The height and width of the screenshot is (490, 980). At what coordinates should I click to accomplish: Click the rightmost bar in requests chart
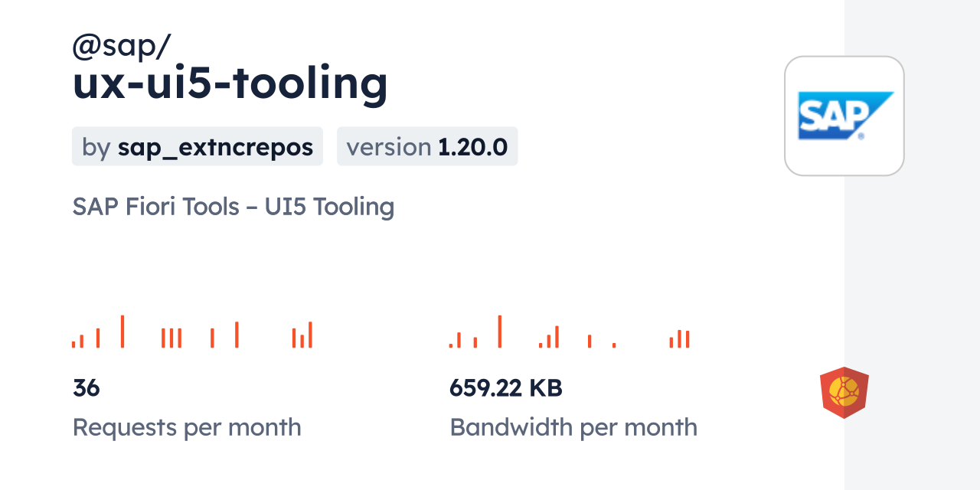(310, 335)
